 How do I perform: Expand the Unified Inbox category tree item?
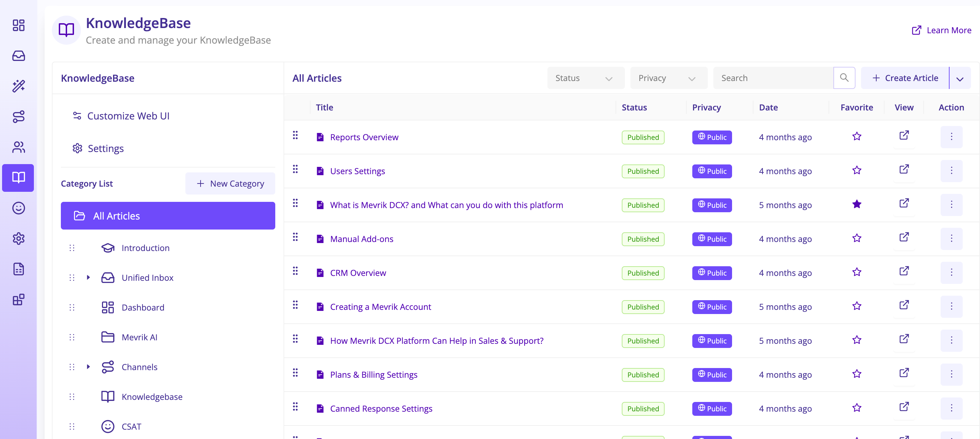tap(89, 278)
